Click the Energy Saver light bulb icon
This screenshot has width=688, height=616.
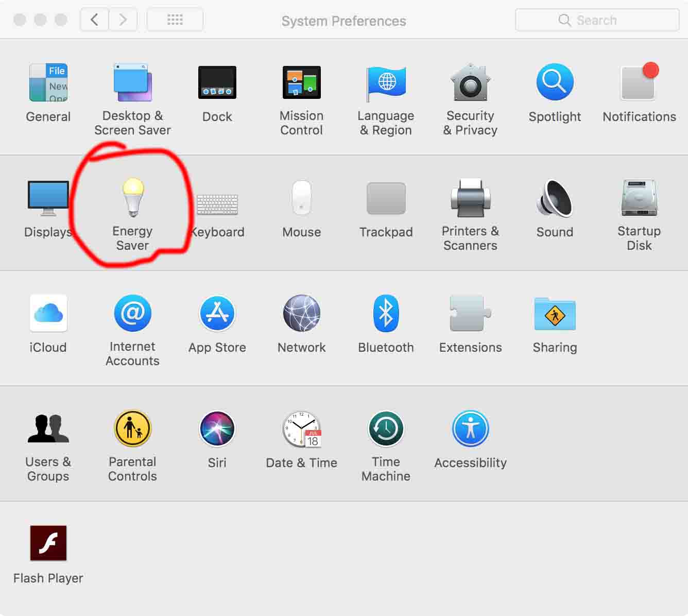click(x=133, y=197)
